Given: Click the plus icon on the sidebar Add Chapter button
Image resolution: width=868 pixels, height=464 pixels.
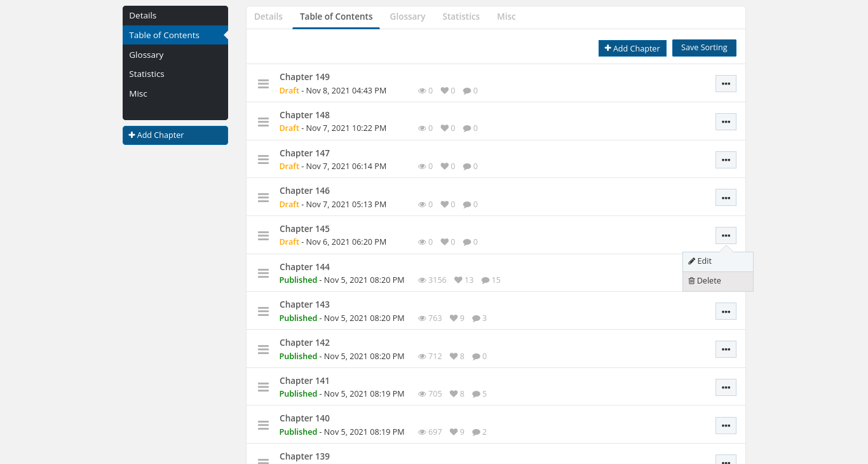Looking at the screenshot, I should (132, 135).
